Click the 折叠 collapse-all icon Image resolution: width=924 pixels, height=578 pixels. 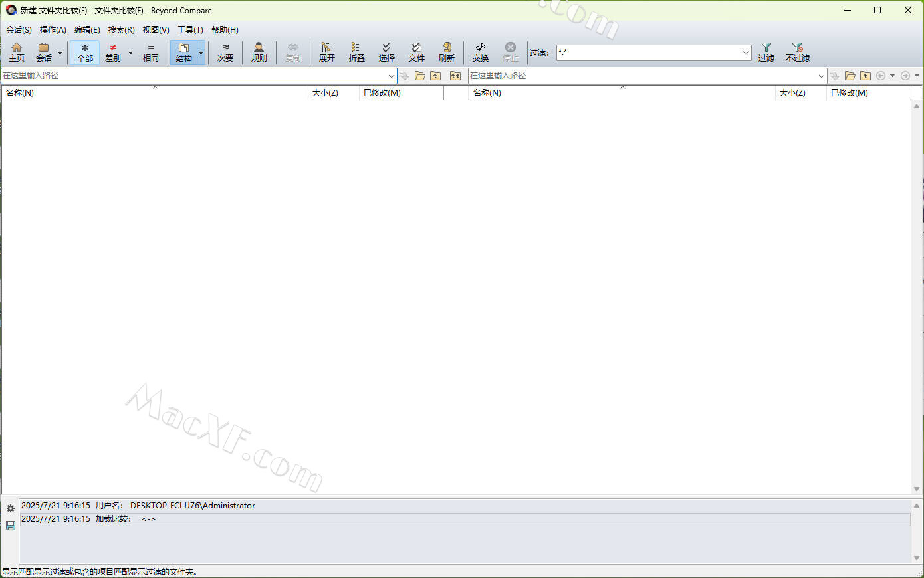357,52
